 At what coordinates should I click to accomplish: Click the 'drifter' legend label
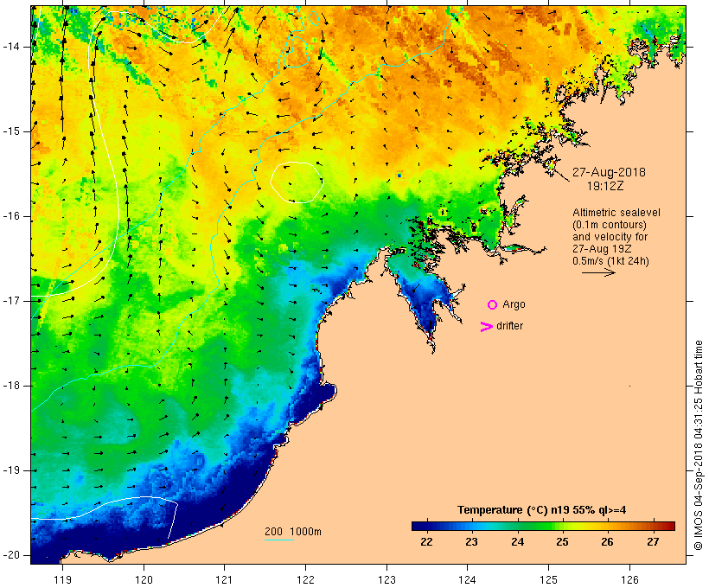click(x=509, y=326)
